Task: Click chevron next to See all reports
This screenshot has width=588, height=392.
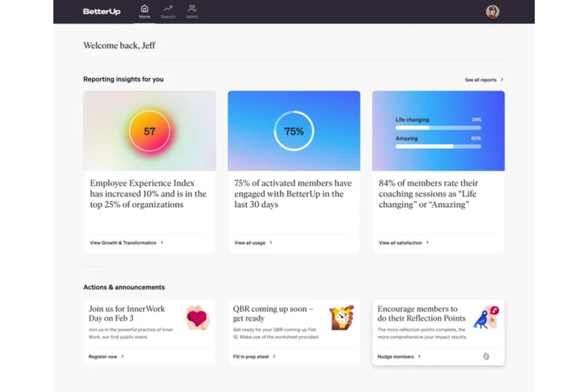Action: [x=502, y=79]
